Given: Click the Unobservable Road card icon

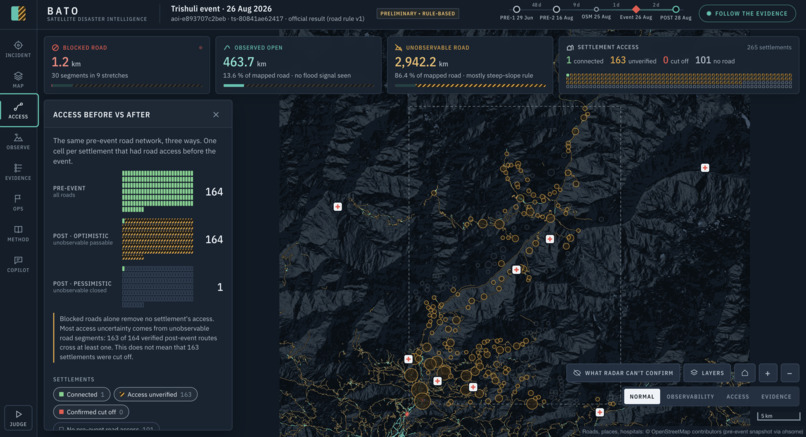Looking at the screenshot, I should 398,47.
